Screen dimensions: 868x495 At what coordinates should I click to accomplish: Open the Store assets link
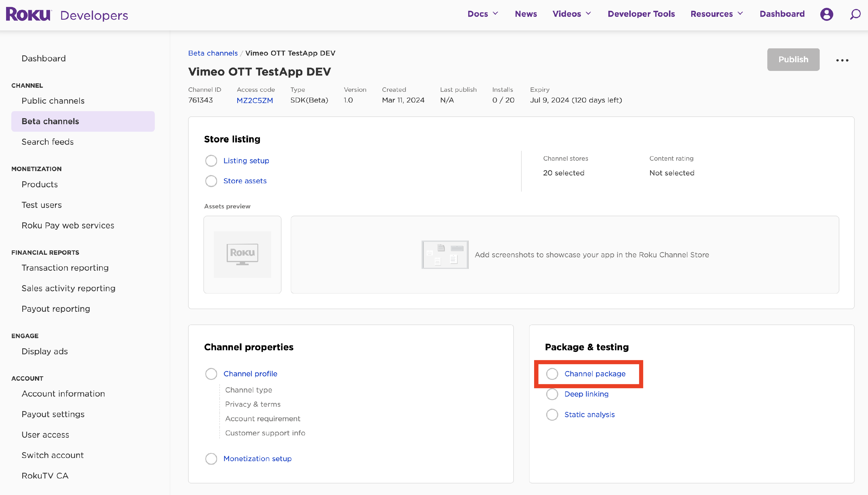tap(245, 181)
